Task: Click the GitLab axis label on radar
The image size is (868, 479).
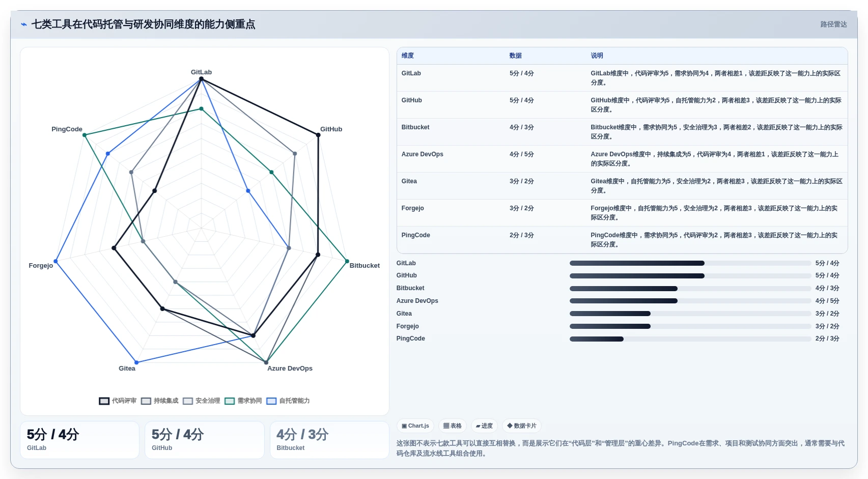Action: point(202,72)
